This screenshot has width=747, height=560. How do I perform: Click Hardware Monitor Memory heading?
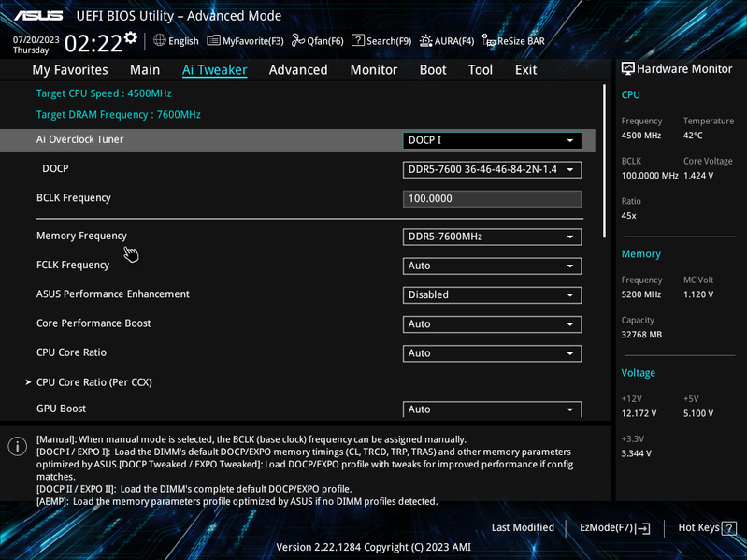[x=640, y=254]
